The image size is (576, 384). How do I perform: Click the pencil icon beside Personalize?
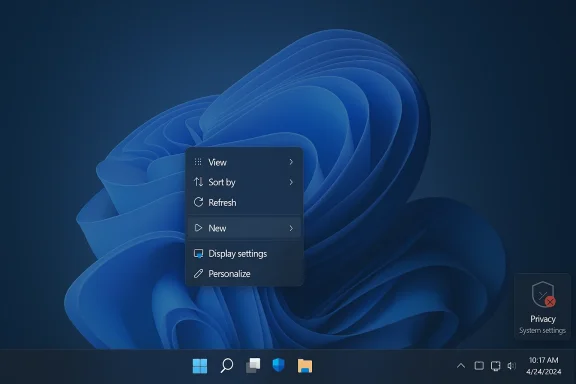tap(198, 273)
